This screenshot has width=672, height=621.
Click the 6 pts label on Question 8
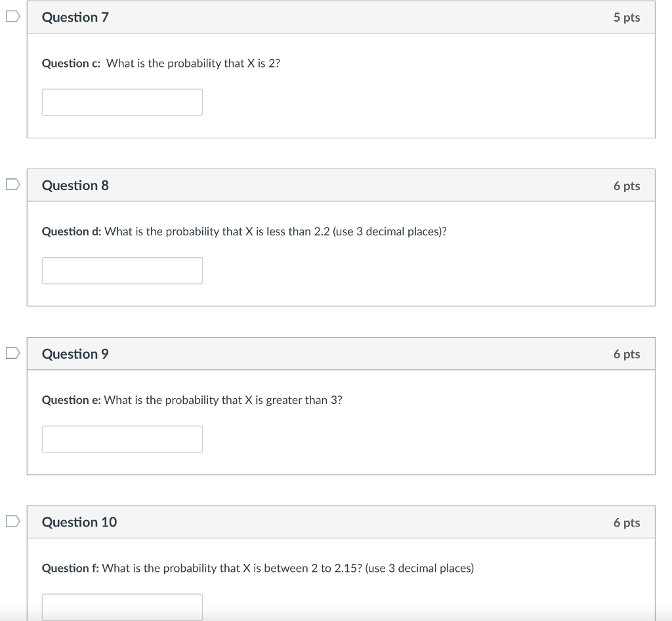click(627, 186)
